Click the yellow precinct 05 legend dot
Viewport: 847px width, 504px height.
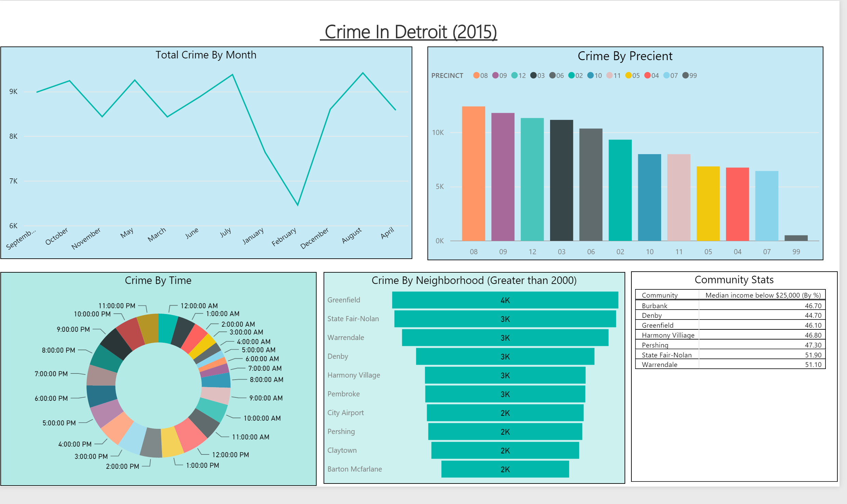[x=628, y=75]
